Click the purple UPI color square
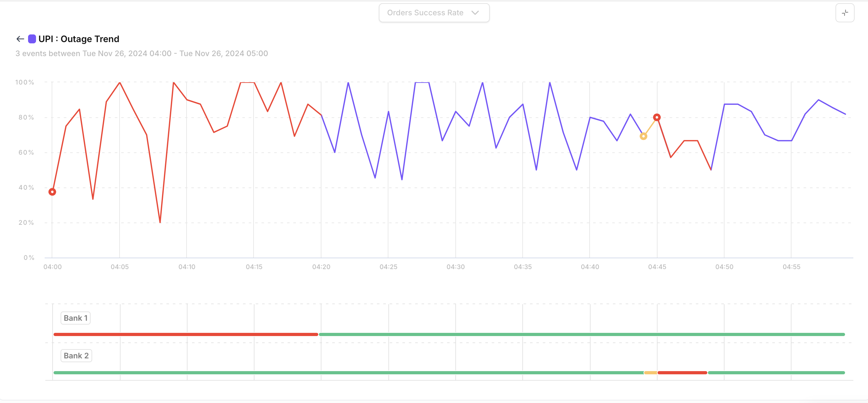The image size is (868, 403). (x=32, y=39)
